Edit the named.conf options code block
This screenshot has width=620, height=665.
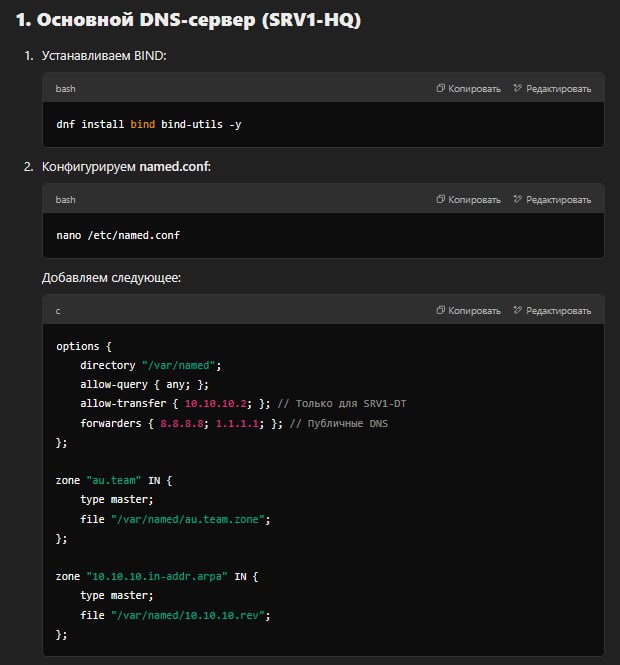click(x=552, y=311)
